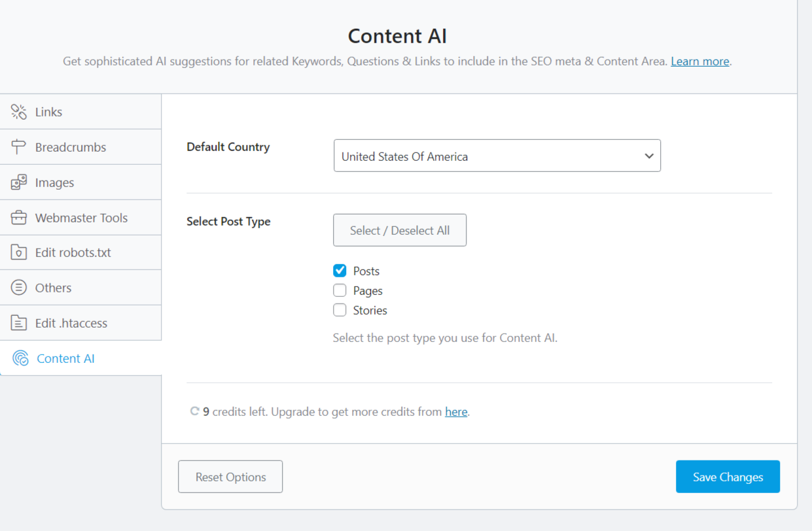Uncheck the Posts checkbox

(x=340, y=271)
